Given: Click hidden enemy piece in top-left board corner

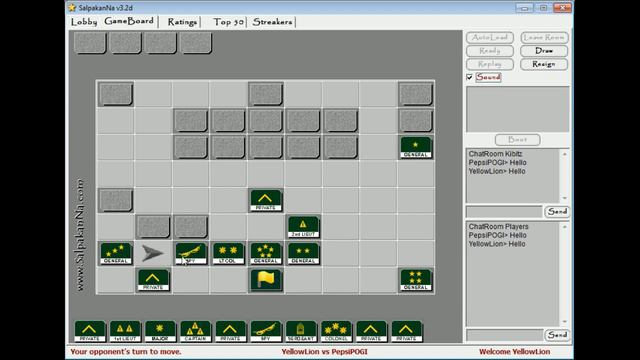Looking at the screenshot, I should point(116,94).
